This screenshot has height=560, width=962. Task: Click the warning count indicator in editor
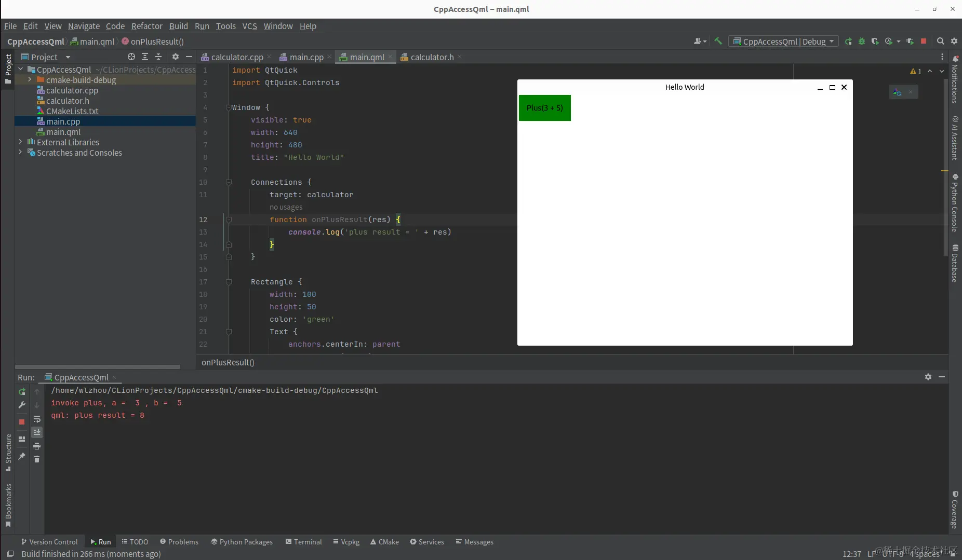(x=916, y=71)
